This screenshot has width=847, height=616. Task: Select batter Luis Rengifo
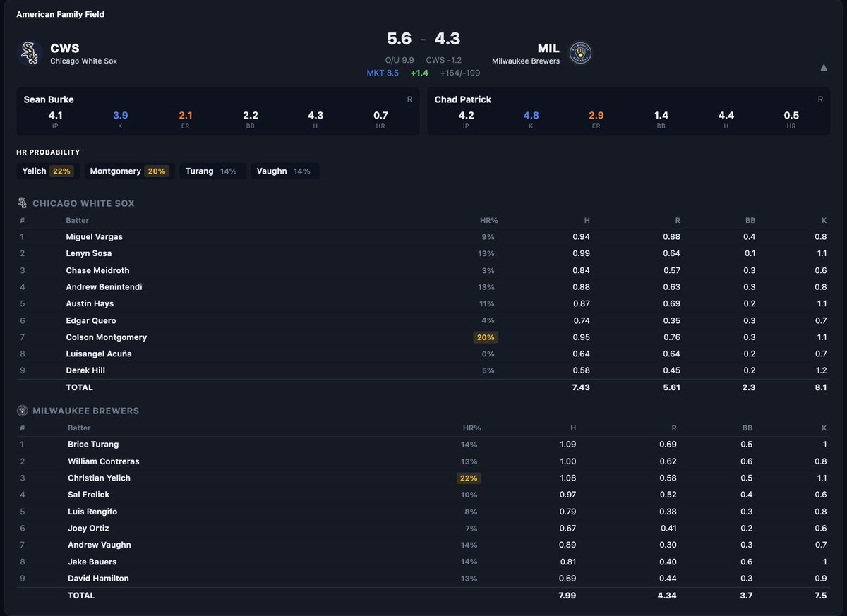point(92,512)
